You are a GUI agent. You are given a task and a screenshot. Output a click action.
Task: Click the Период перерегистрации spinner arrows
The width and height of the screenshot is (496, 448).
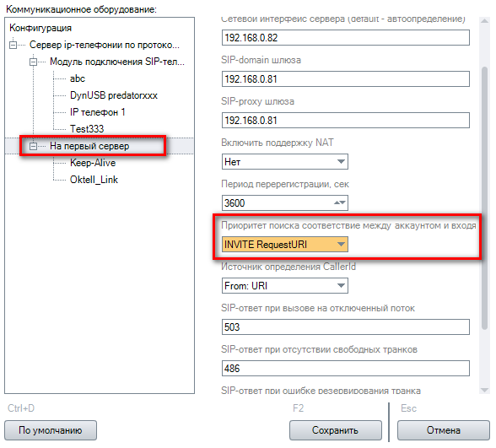[x=340, y=202]
